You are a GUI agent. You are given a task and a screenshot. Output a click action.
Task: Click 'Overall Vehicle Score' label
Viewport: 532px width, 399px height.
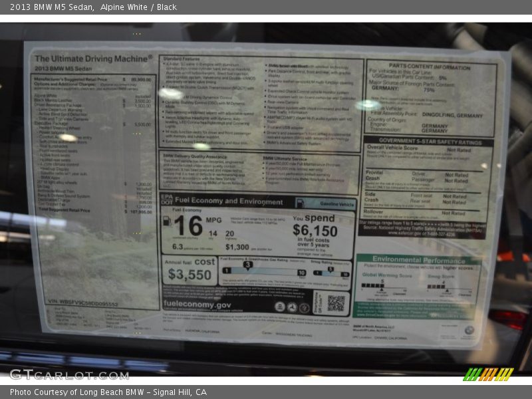392,148
